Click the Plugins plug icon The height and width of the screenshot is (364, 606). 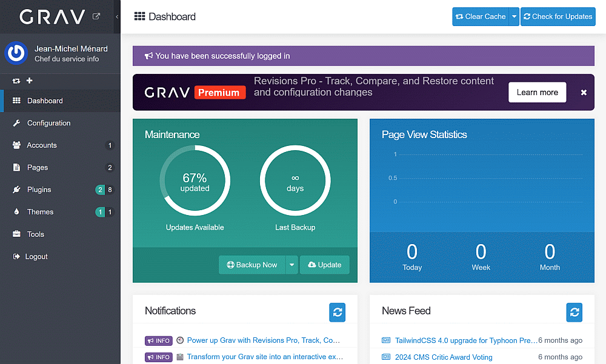[x=16, y=190]
